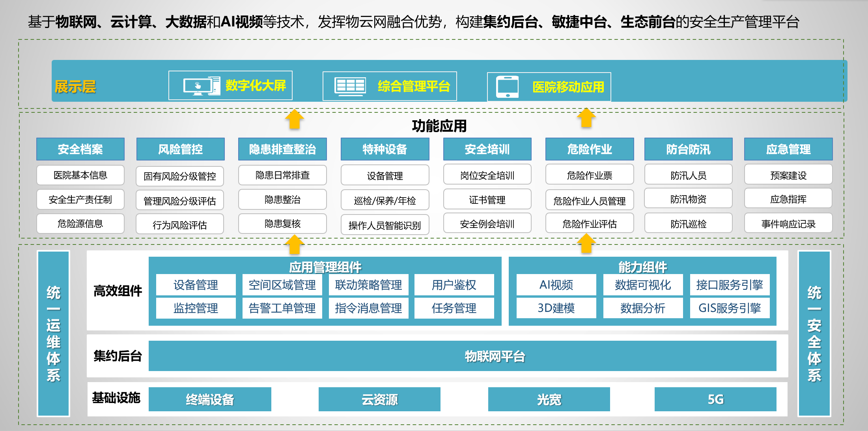
Task: Click the lower-right arrow above 能力组件
Action: point(586,243)
